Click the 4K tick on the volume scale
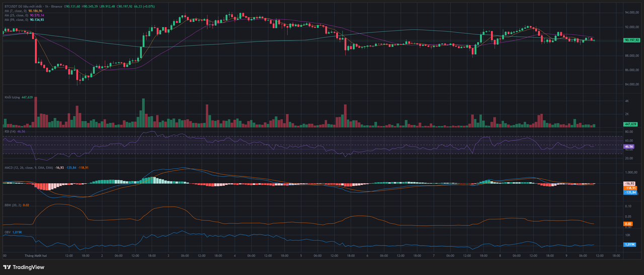This screenshot has width=644, height=275. click(627, 101)
